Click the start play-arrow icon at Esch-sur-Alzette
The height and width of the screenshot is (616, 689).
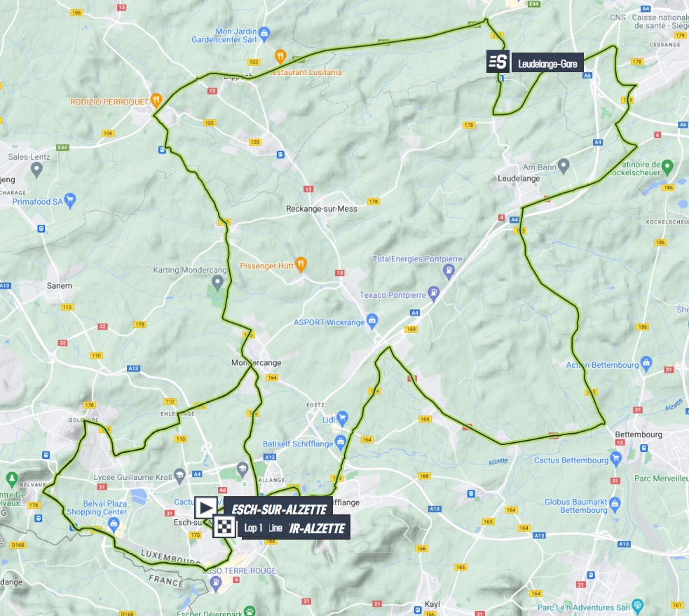[205, 508]
